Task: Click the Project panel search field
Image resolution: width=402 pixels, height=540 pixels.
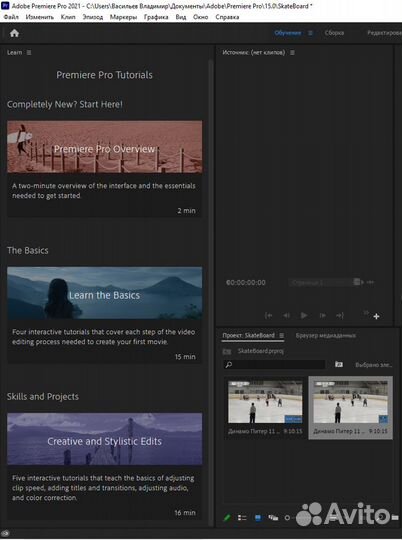Action: [x=274, y=365]
